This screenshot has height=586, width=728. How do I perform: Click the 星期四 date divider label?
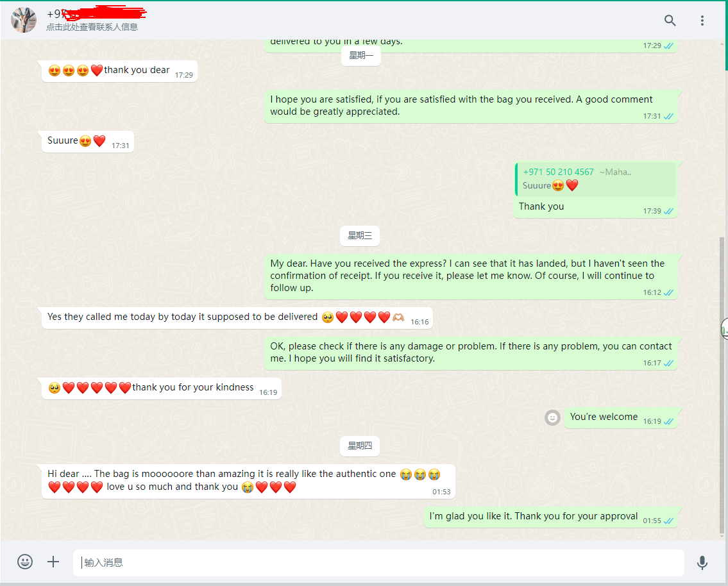click(x=360, y=446)
